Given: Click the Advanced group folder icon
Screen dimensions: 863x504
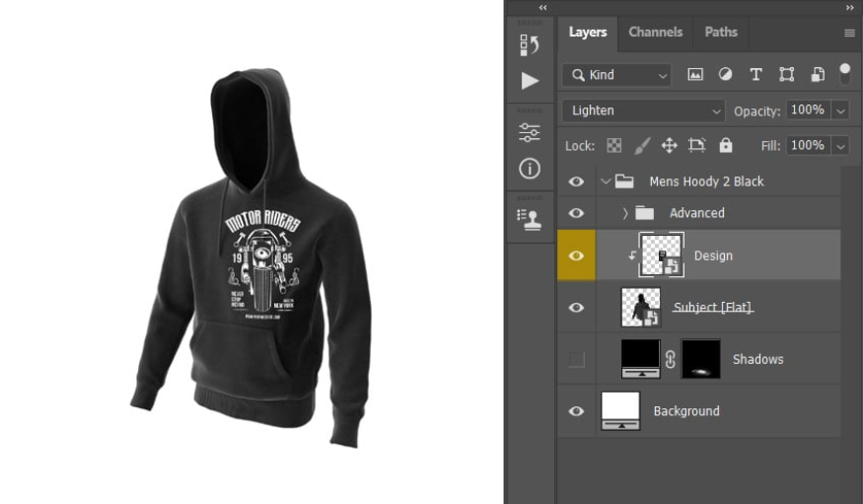Looking at the screenshot, I should tap(644, 213).
